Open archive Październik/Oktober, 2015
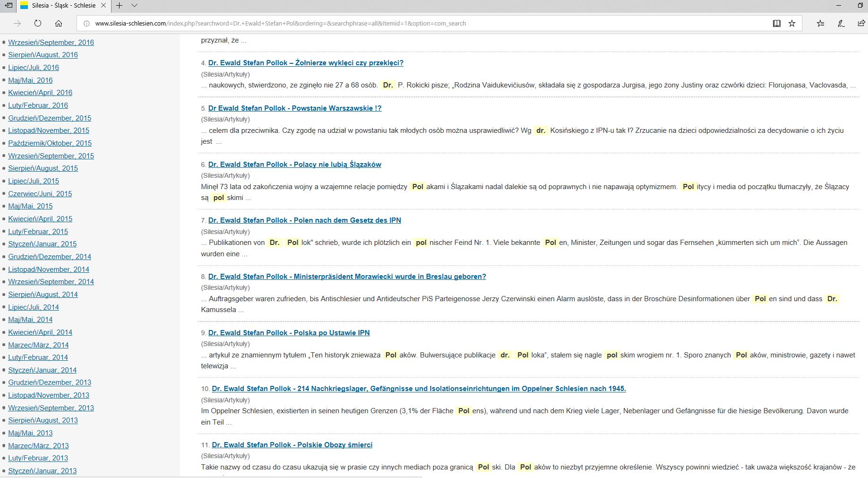 [50, 143]
